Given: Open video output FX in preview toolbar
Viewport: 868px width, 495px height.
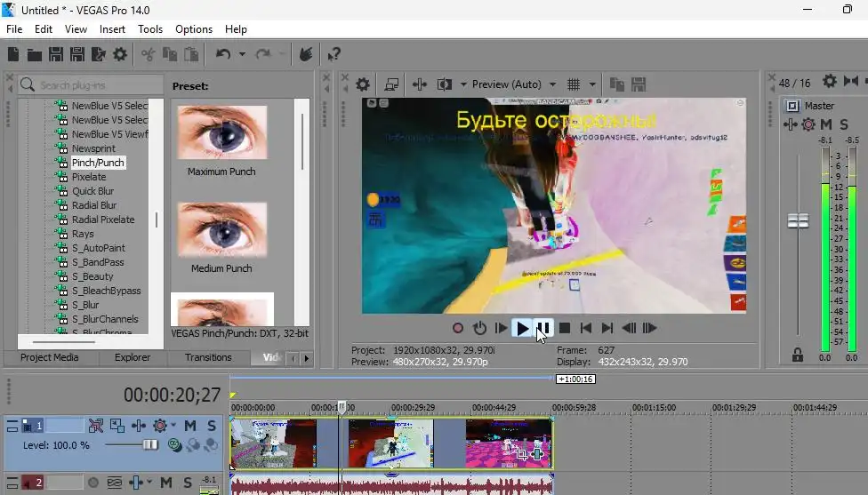Looking at the screenshot, I should 420,84.
